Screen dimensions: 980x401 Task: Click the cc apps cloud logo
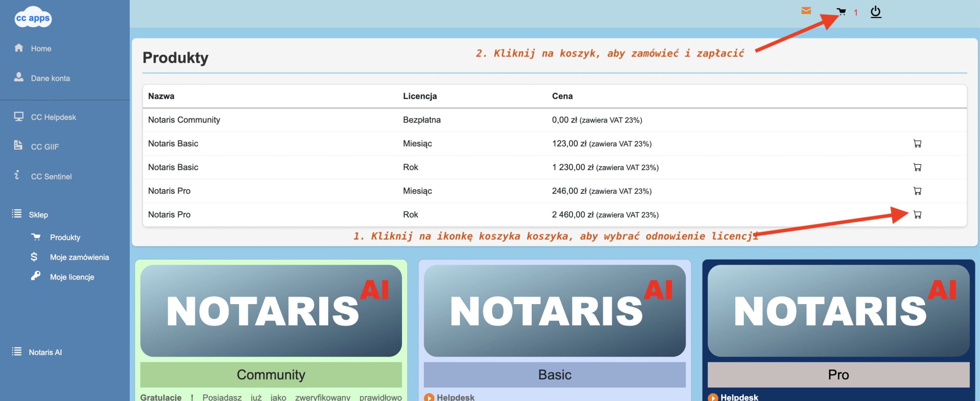coord(33,18)
